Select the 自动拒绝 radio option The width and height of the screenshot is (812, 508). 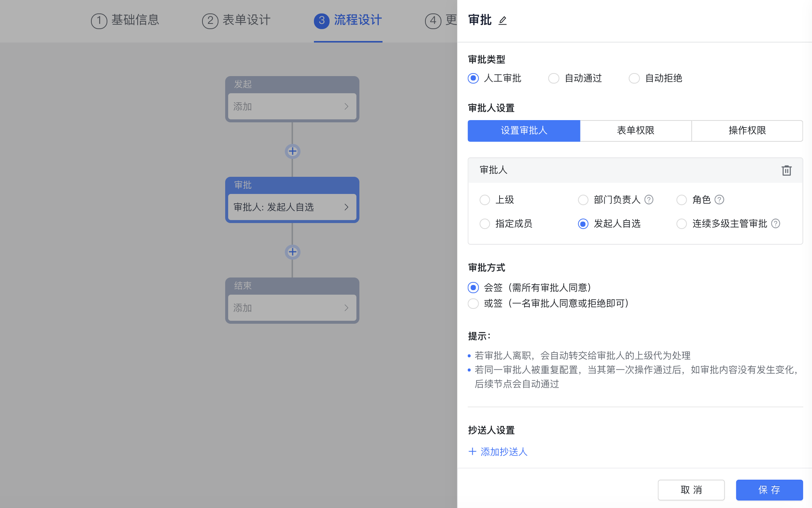coord(634,78)
